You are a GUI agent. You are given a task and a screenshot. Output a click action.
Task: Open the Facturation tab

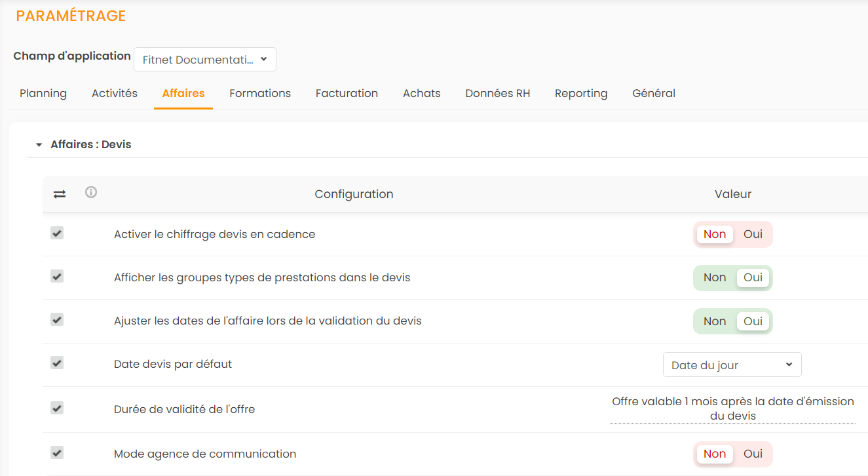point(347,93)
